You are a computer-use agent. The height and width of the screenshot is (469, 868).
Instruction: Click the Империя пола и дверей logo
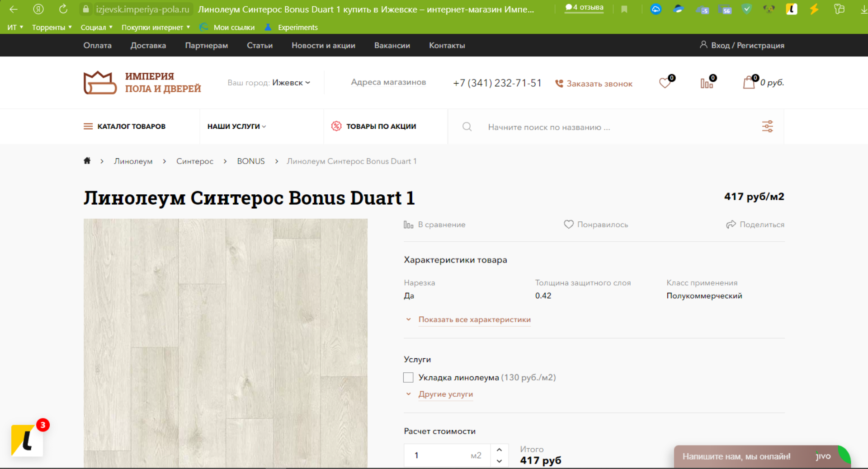coord(142,83)
